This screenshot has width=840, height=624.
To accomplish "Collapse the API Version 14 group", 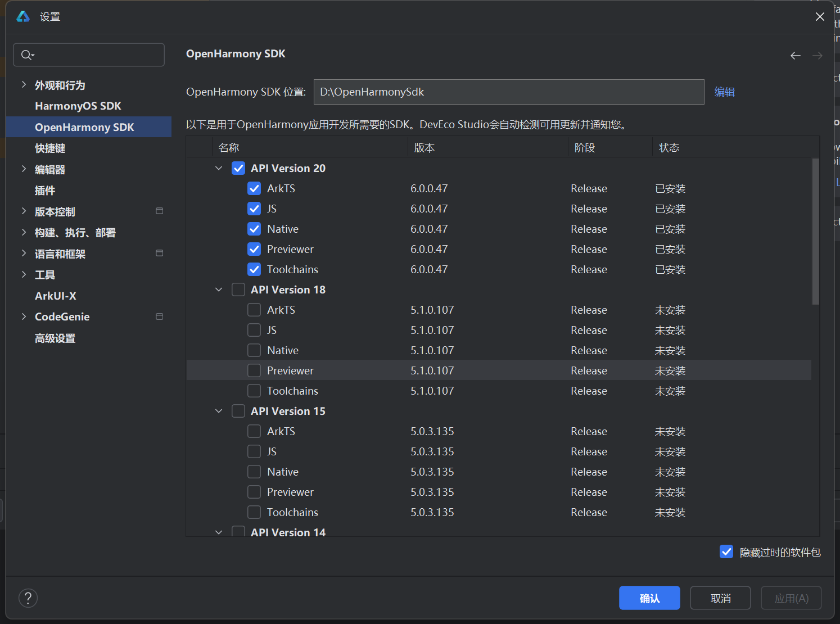I will click(x=219, y=532).
